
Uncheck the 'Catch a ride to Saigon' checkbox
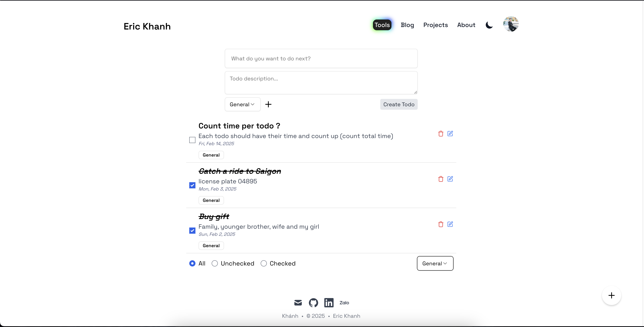point(192,185)
